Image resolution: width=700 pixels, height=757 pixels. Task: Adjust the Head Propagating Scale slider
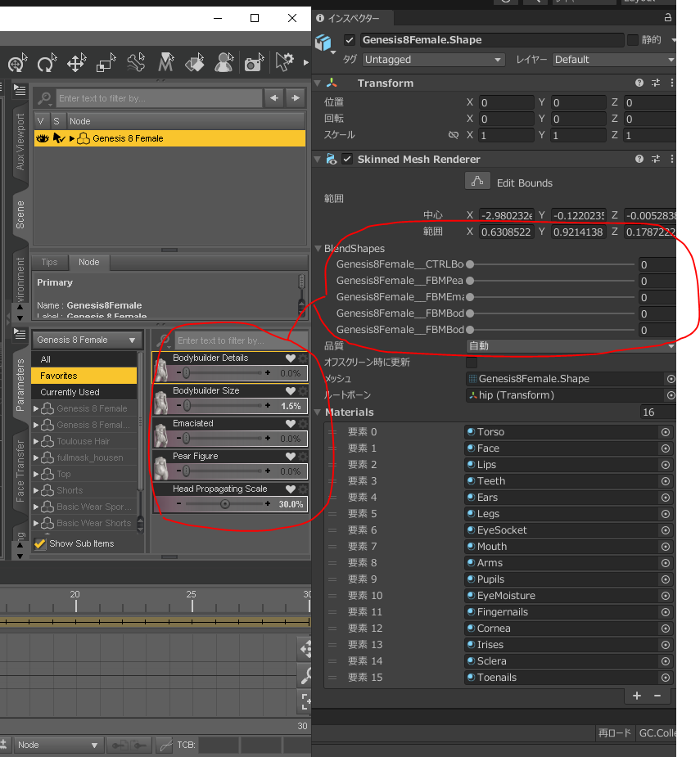[224, 504]
